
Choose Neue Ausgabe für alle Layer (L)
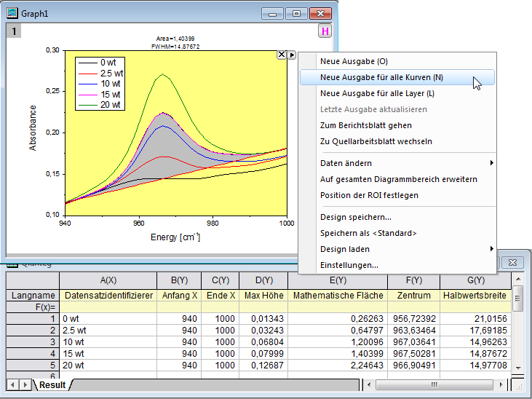click(397, 93)
